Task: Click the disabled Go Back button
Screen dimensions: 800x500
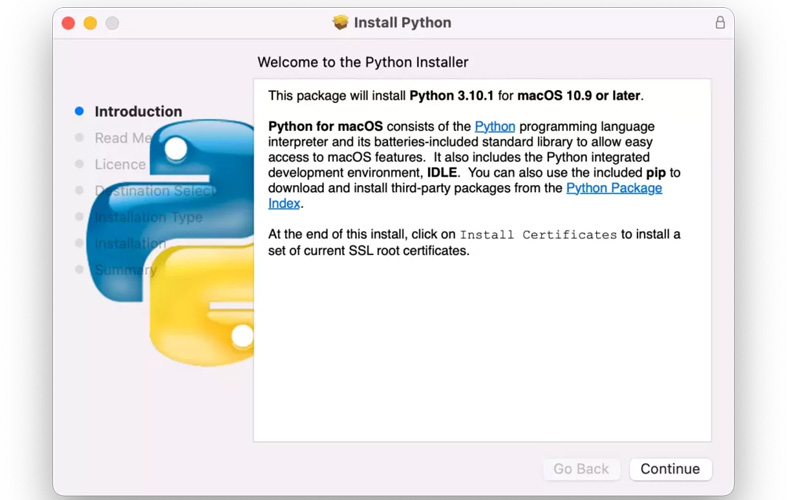Action: pos(581,469)
